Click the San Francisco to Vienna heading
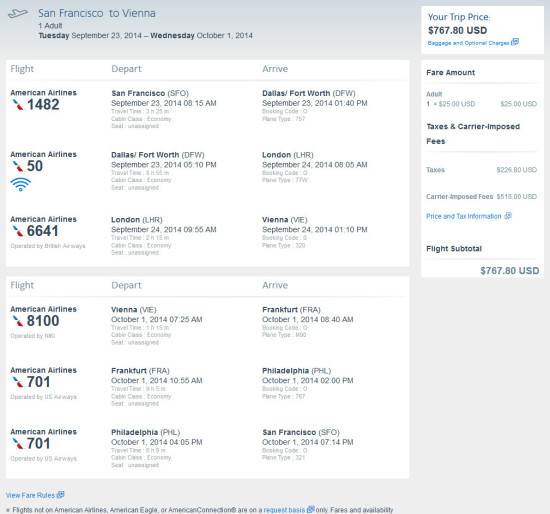Viewport: 550px width, 514px height. (x=97, y=13)
